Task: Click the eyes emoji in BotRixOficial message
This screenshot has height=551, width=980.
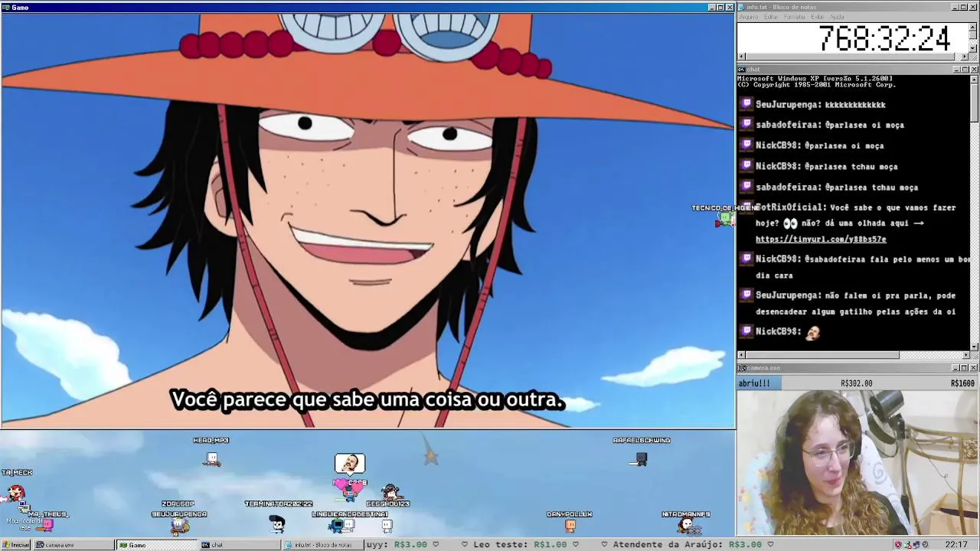Action: pyautogui.click(x=790, y=223)
